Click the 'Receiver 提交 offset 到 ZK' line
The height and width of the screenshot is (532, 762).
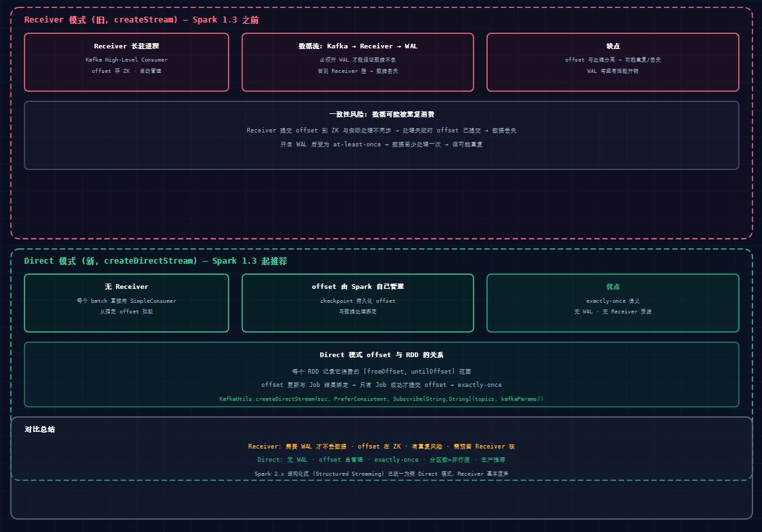tap(382, 131)
